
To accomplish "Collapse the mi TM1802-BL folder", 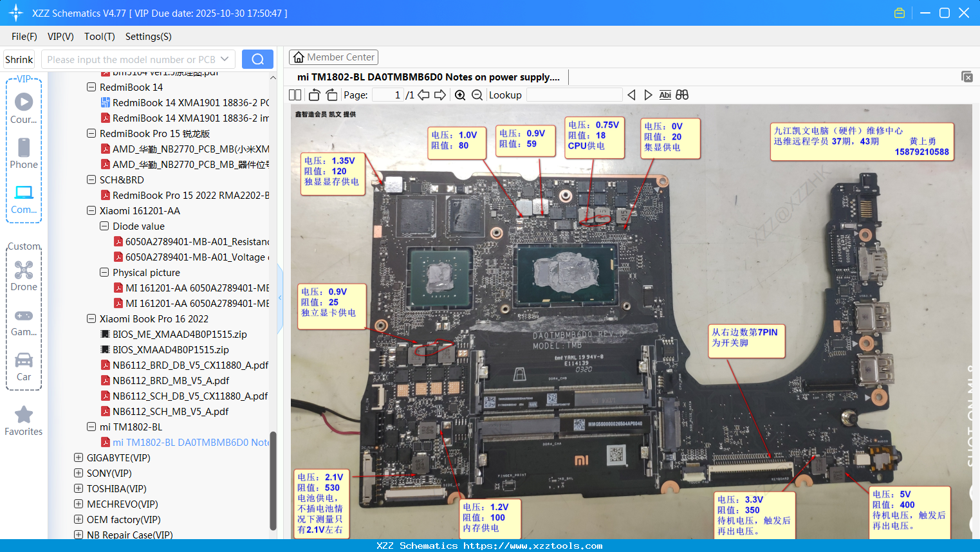I will [91, 427].
